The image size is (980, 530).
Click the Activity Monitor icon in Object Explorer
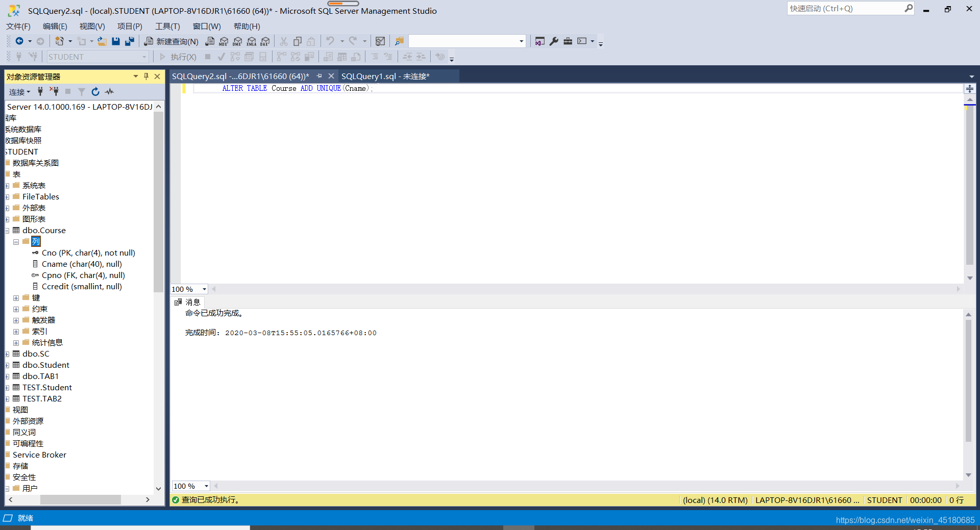coord(109,91)
